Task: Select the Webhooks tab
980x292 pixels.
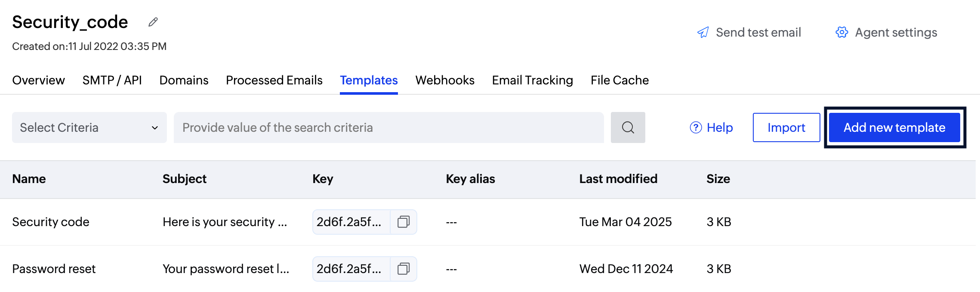Action: (445, 80)
